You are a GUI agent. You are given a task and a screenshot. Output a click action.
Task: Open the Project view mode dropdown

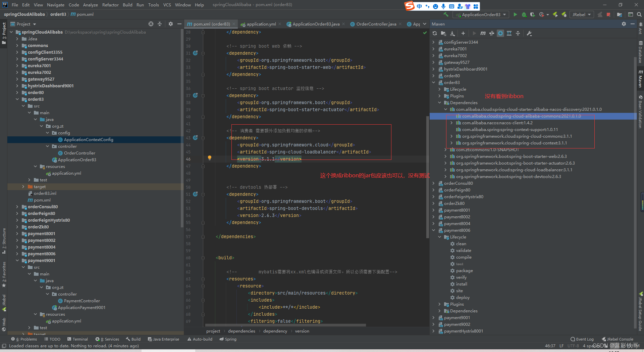[x=23, y=24]
